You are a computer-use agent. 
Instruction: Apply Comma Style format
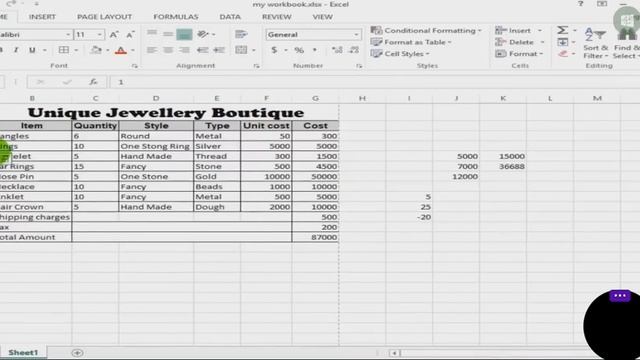pos(315,50)
